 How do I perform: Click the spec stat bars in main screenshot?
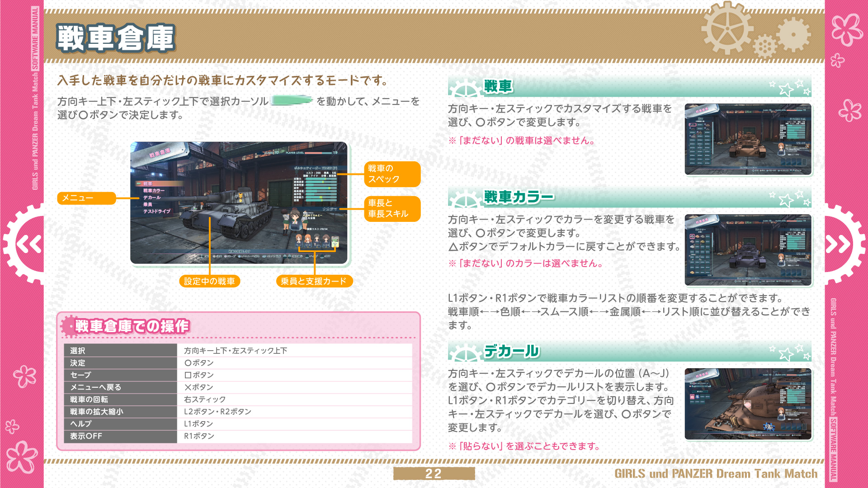322,189
